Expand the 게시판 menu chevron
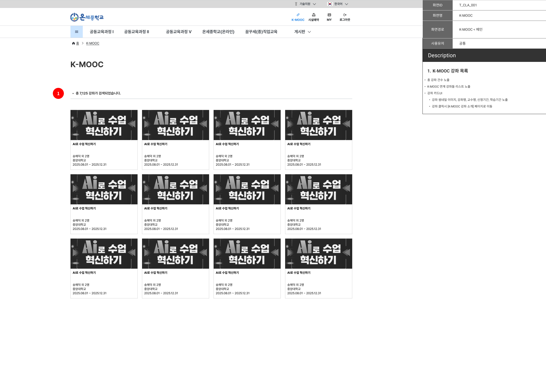This screenshot has height=392, width=546. 309,32
